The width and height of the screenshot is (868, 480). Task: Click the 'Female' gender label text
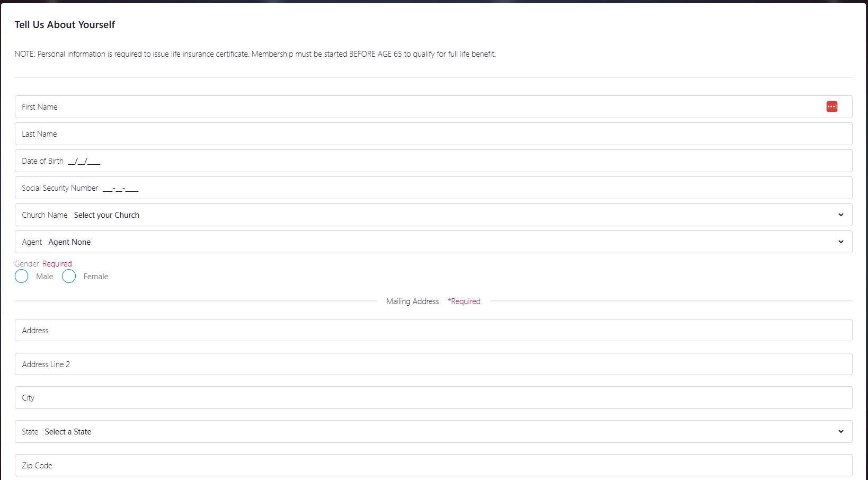(x=95, y=277)
